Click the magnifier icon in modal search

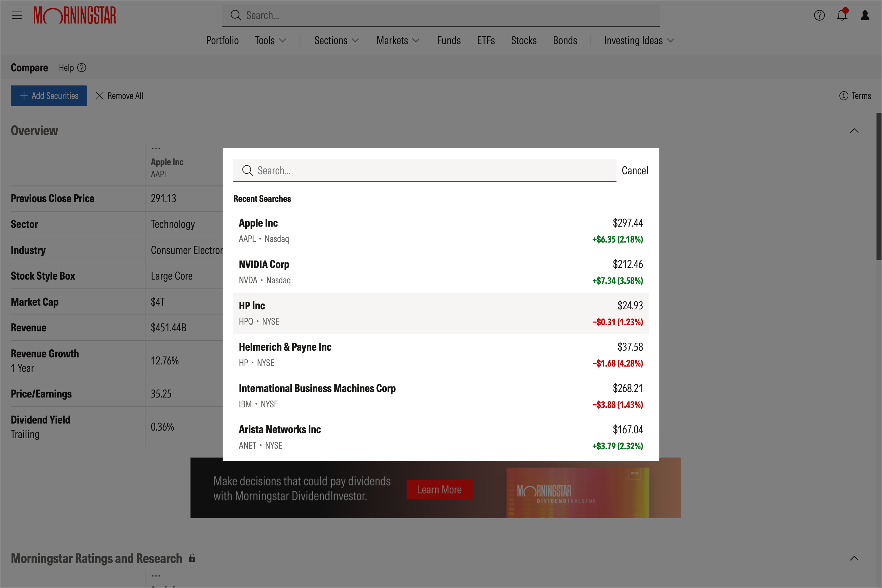[x=247, y=171]
